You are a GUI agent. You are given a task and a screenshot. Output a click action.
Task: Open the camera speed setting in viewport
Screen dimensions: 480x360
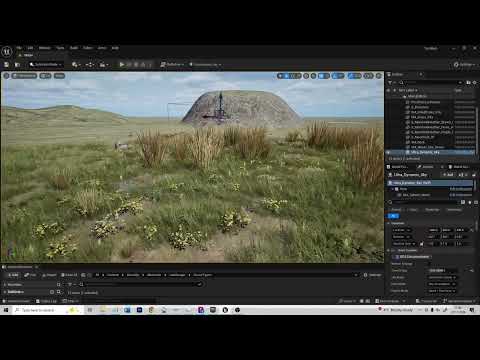point(368,76)
